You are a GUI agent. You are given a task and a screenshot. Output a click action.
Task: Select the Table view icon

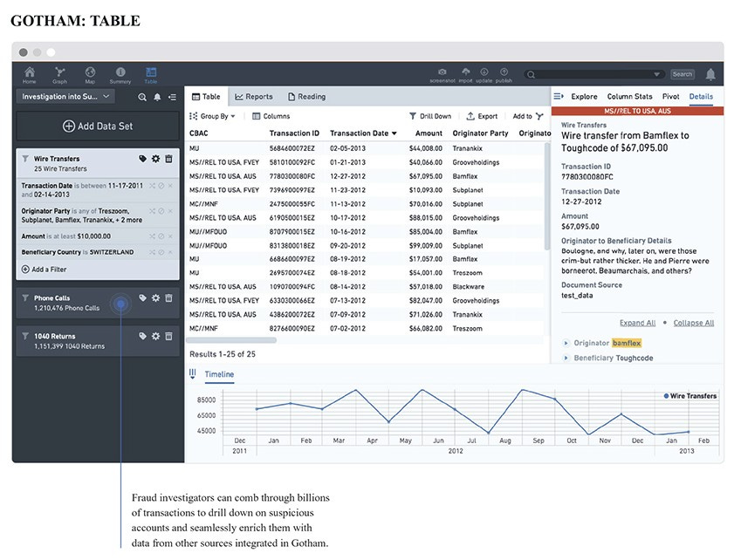pos(151,74)
